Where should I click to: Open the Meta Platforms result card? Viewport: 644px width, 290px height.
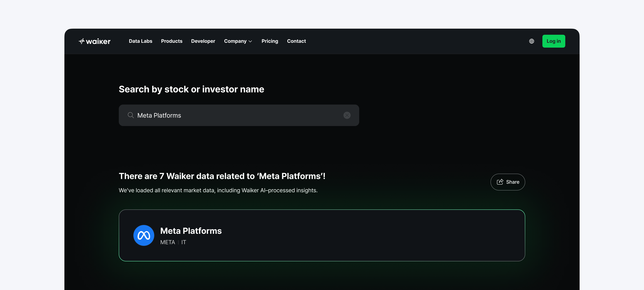(322, 235)
